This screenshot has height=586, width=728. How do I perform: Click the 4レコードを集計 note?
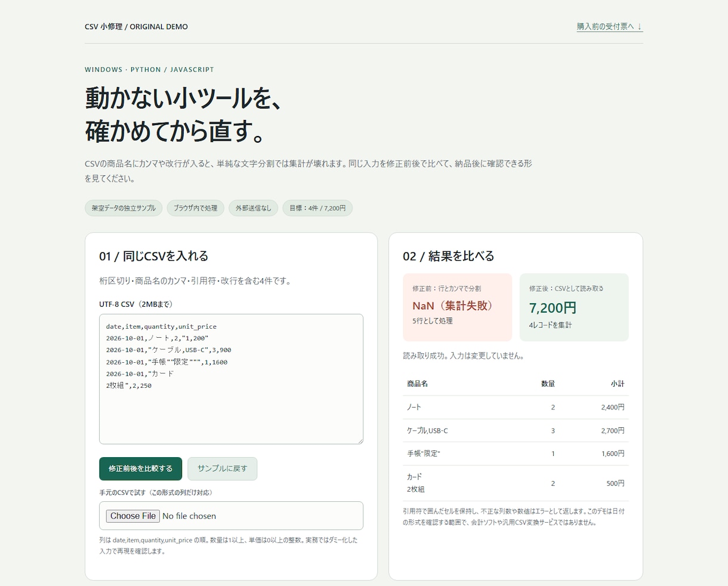[550, 325]
